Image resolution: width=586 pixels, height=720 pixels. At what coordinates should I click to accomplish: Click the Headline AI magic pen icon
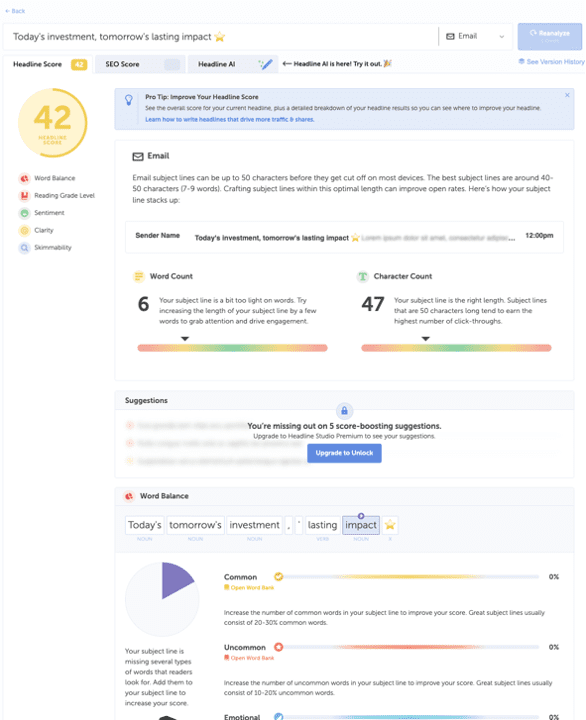click(x=265, y=64)
